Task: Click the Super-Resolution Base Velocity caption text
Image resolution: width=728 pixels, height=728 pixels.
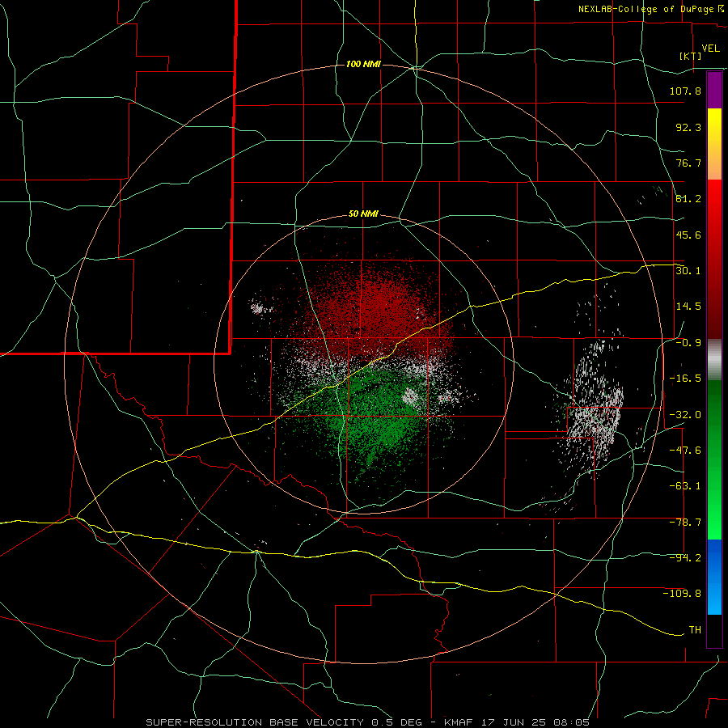Action: 368,722
